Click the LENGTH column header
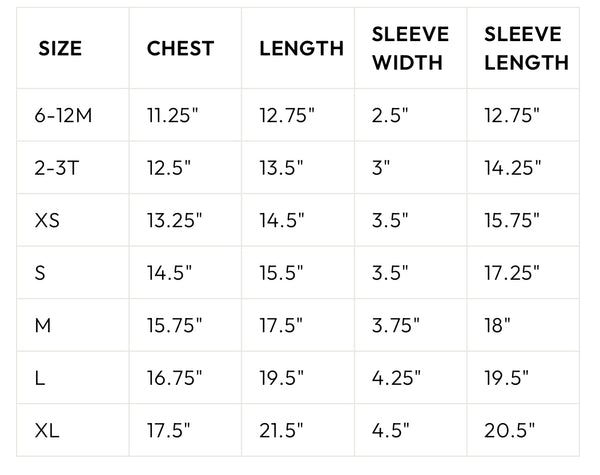The width and height of the screenshot is (600, 475). point(301,49)
